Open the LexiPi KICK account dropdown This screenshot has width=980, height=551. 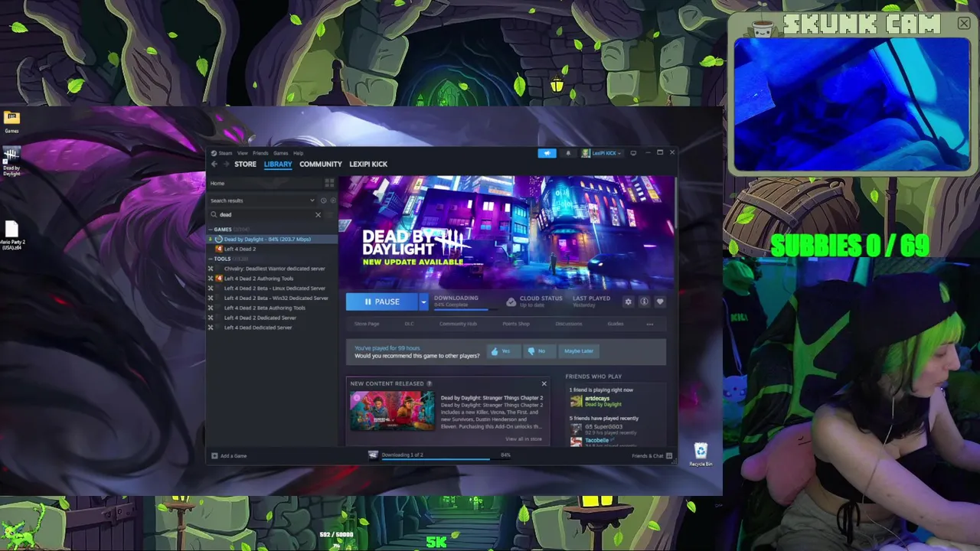click(x=602, y=153)
